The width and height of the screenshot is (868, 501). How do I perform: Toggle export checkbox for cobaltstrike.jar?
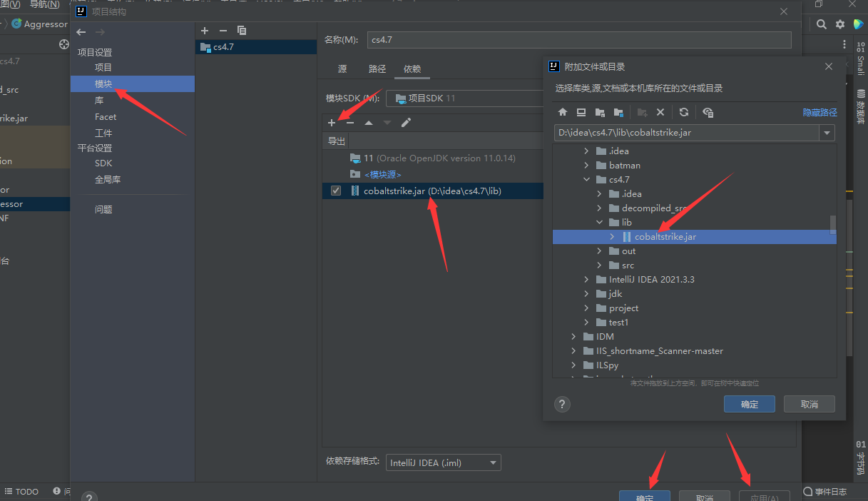[336, 191]
